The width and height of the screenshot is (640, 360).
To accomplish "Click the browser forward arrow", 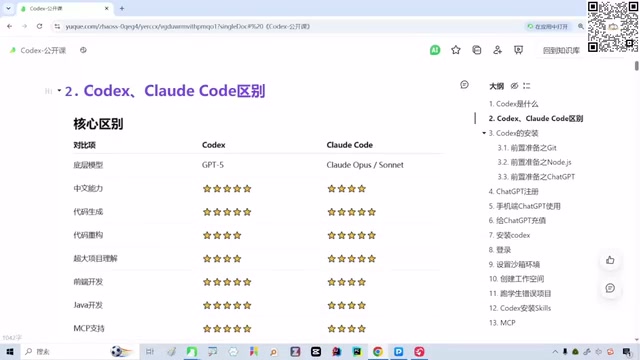I will tap(24, 27).
